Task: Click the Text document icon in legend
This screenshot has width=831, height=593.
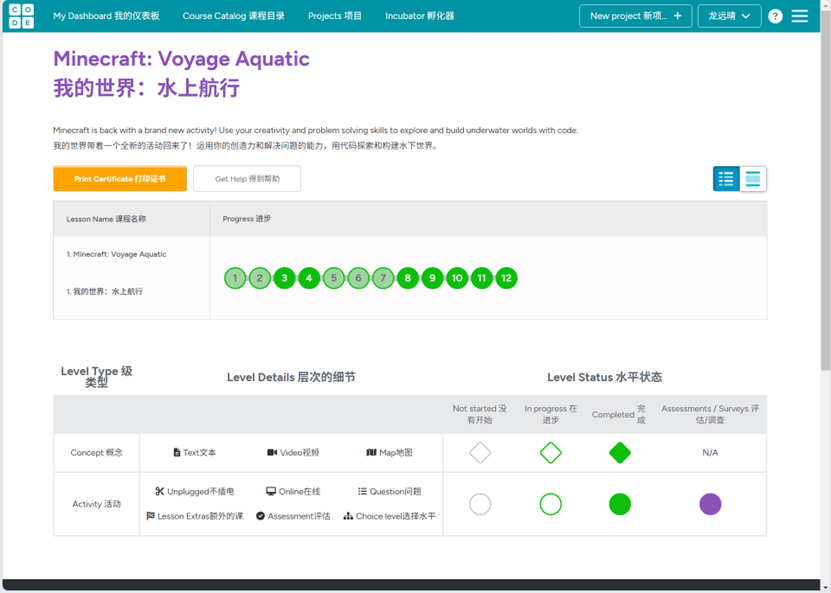Action: (x=177, y=453)
